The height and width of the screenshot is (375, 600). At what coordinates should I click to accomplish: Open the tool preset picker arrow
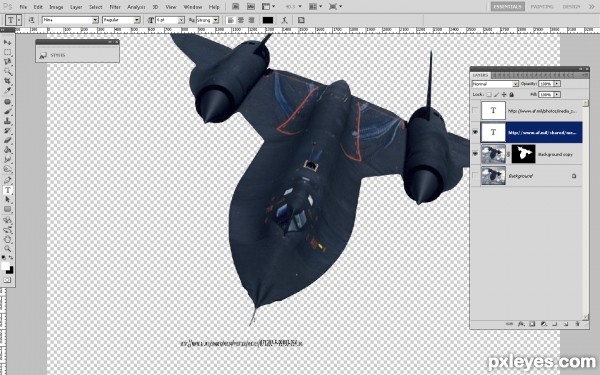(x=19, y=20)
